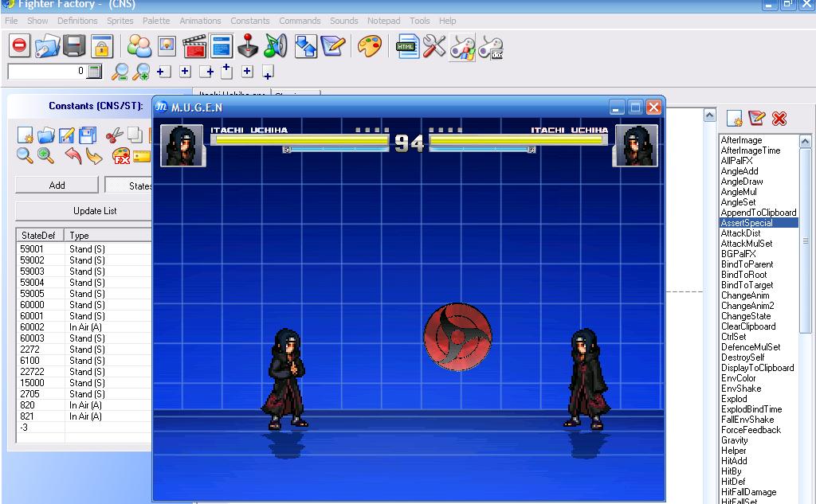Undo with the red curved arrow
Viewport: 816px width, 504px height.
click(x=73, y=155)
